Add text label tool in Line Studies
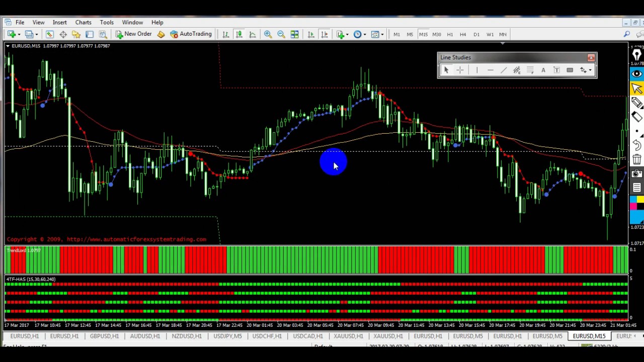The width and height of the screenshot is (644, 362). tap(556, 70)
